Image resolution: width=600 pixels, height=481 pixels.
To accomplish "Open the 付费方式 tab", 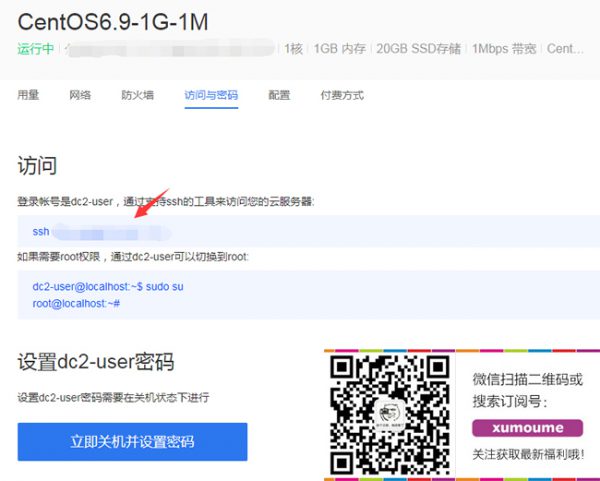I will coord(342,95).
